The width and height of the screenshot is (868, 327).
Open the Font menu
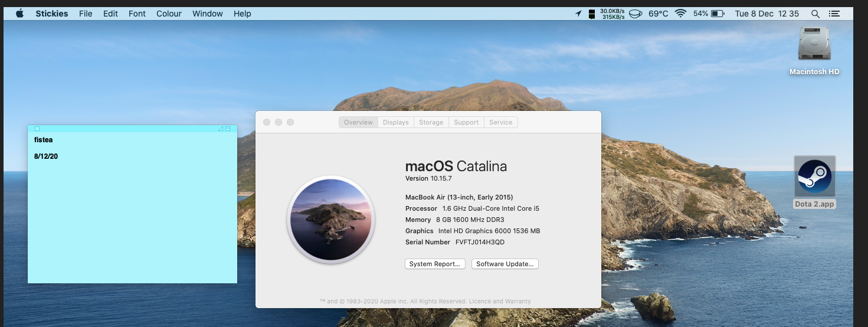(x=137, y=14)
